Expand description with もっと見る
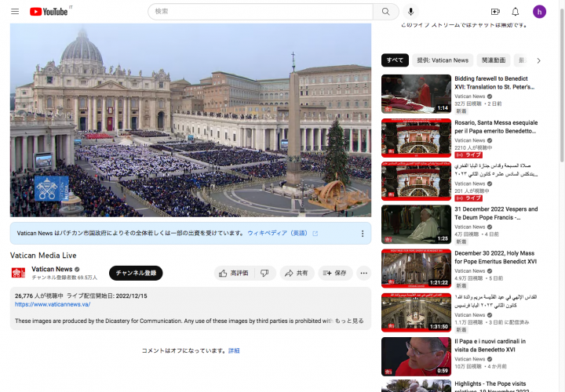The height and width of the screenshot is (392, 565). click(349, 321)
